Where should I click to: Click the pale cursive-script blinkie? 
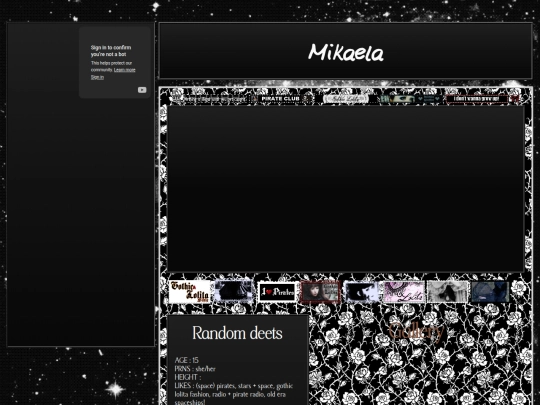tap(347, 99)
